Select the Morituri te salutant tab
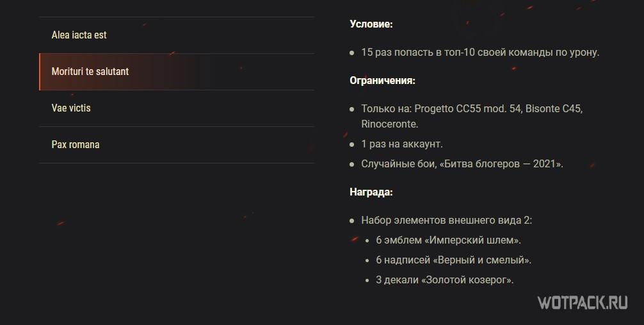 pos(90,72)
